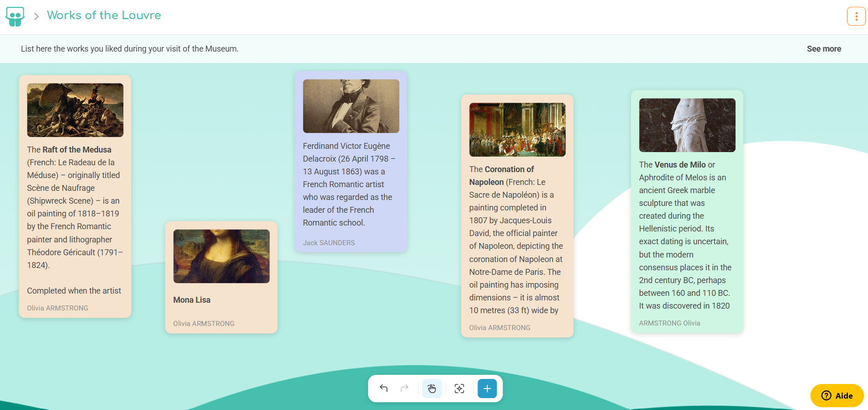Select the Mona Lisa card title
The width and height of the screenshot is (868, 410).
coord(192,300)
